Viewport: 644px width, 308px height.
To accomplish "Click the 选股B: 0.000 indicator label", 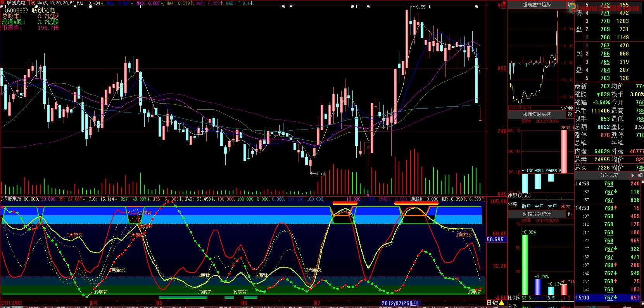I will (x=424, y=199).
